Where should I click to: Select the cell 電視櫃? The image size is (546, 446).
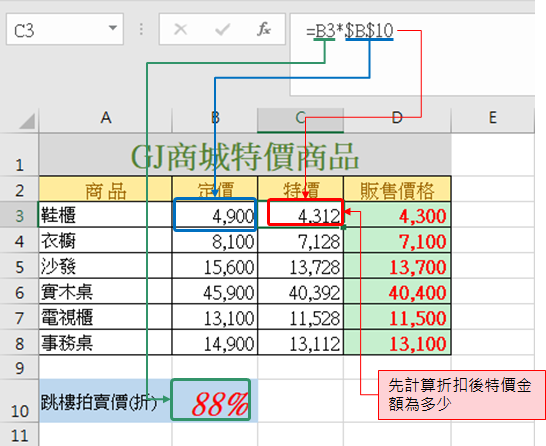coord(106,317)
